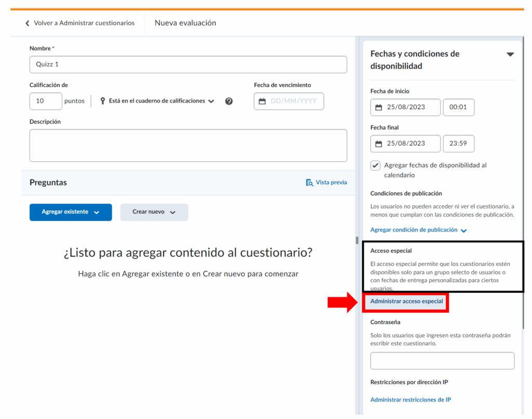Click the key icon beside gradebook status

[102, 101]
